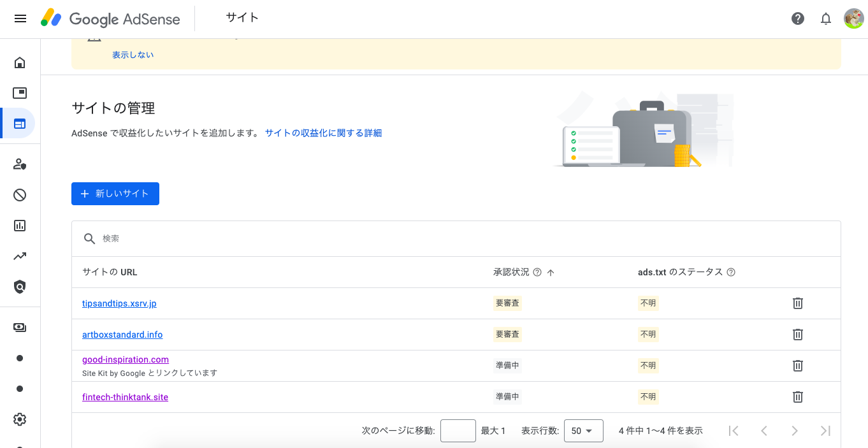Open Blocking controls sidebar icon

20,195
